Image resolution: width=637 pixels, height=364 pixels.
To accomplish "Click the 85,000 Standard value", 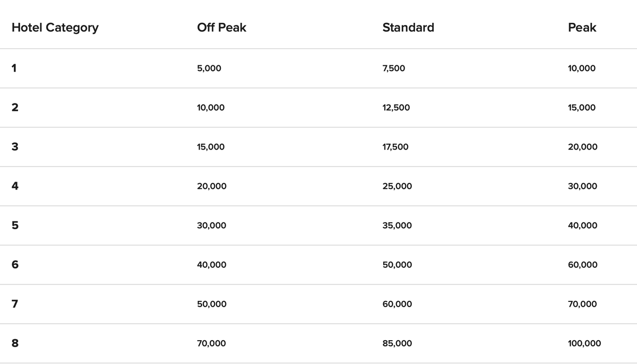I will [397, 343].
